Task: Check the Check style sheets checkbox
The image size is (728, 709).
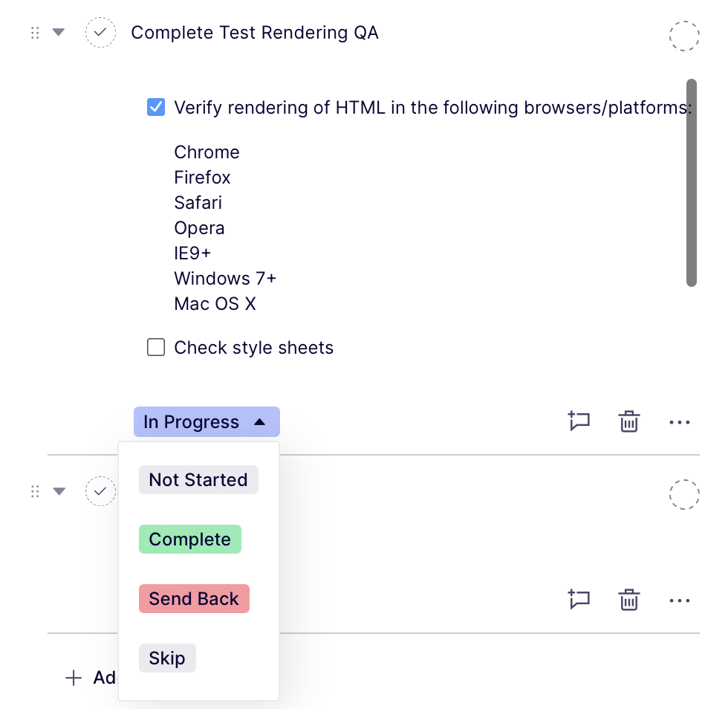Action: pos(156,348)
